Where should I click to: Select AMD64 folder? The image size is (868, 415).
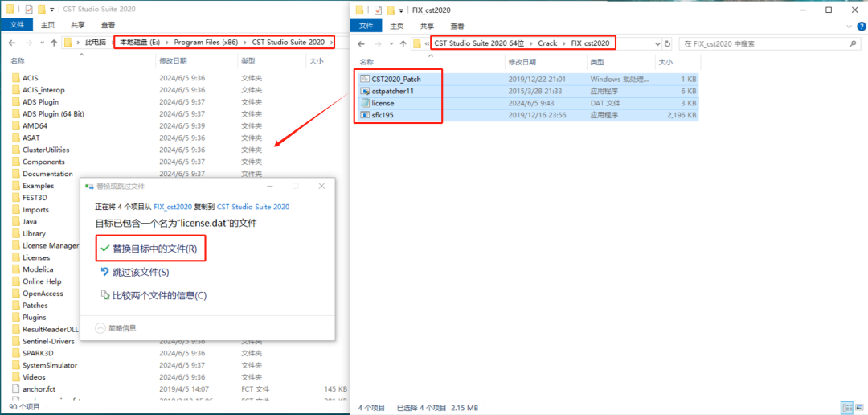pyautogui.click(x=35, y=125)
